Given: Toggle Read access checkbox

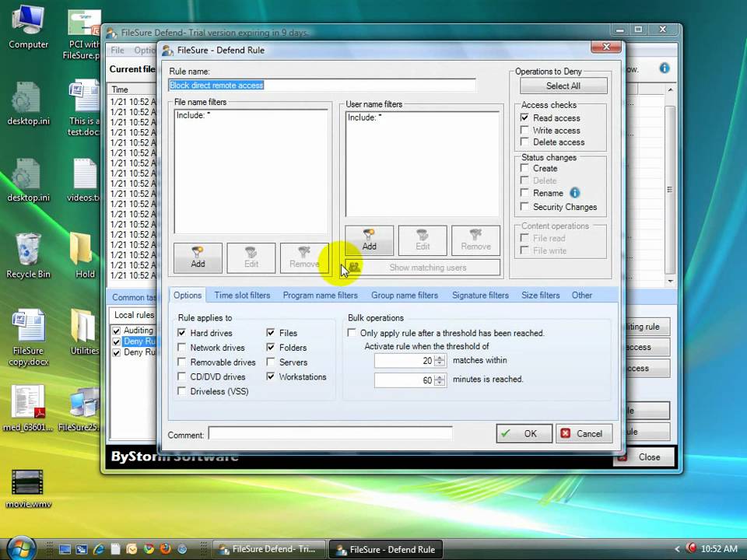Looking at the screenshot, I should pyautogui.click(x=524, y=117).
